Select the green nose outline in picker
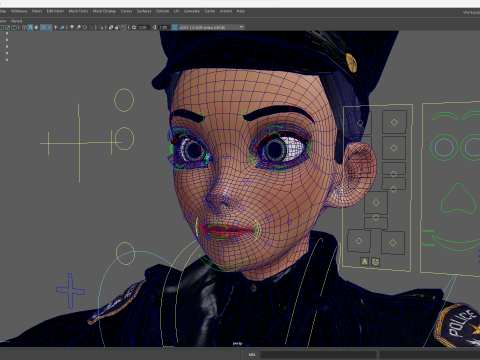 click(458, 198)
